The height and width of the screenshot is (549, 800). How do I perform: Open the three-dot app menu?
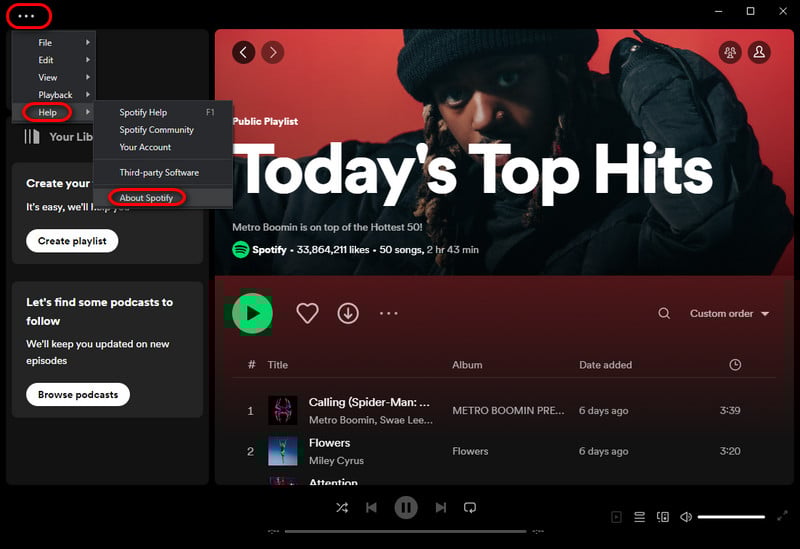tap(26, 16)
